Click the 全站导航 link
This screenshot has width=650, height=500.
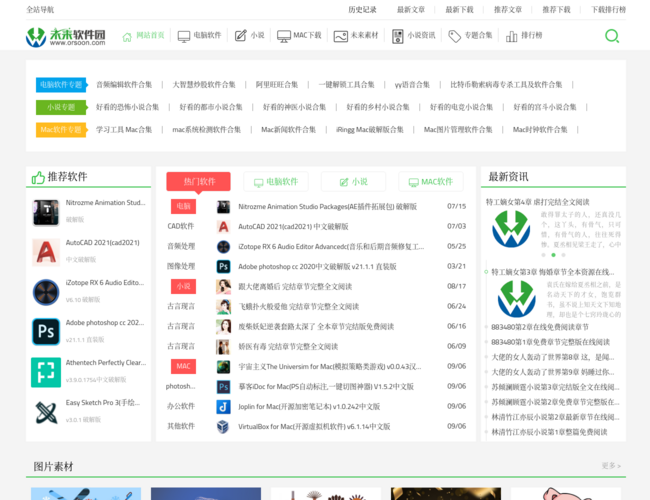tap(40, 10)
